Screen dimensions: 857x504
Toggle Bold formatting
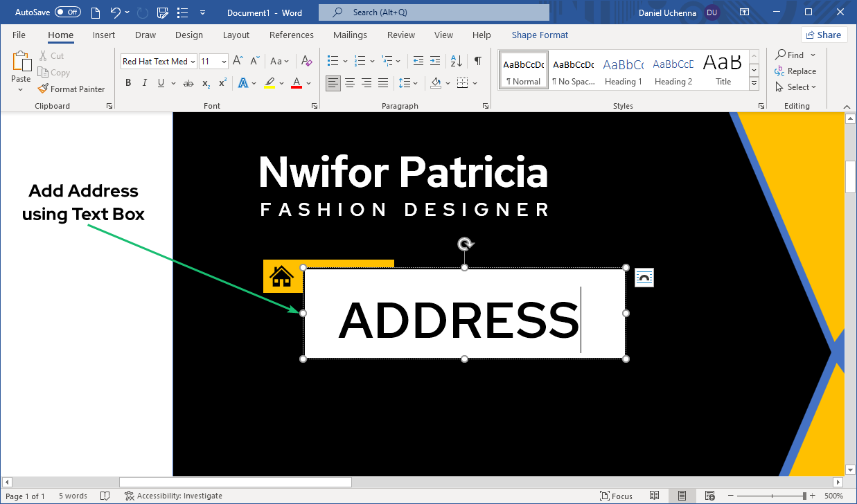pos(128,83)
